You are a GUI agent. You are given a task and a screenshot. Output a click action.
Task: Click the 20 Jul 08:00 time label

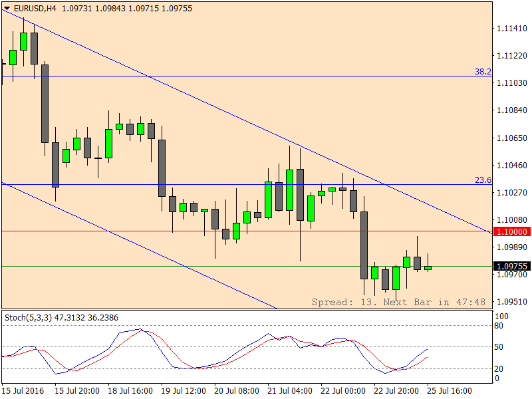coord(237,391)
